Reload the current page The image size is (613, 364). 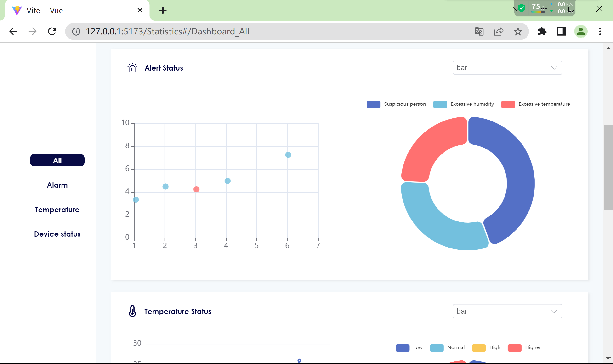tap(52, 31)
